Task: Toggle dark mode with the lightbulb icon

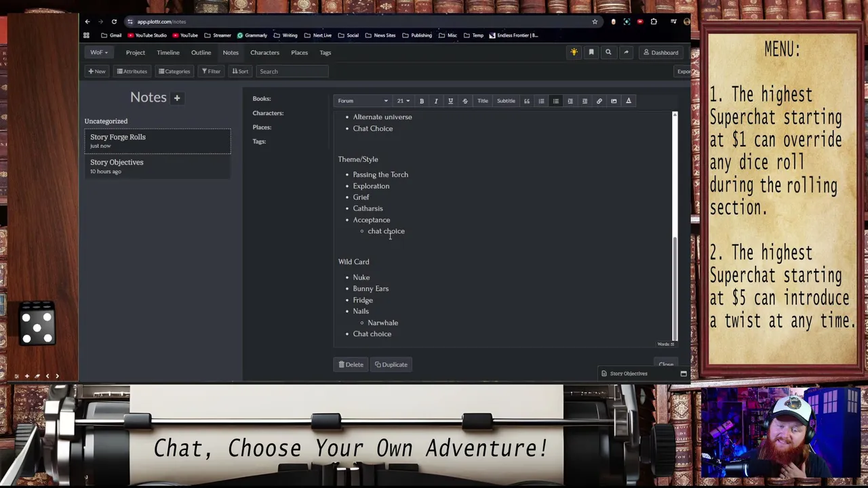Action: coord(574,52)
